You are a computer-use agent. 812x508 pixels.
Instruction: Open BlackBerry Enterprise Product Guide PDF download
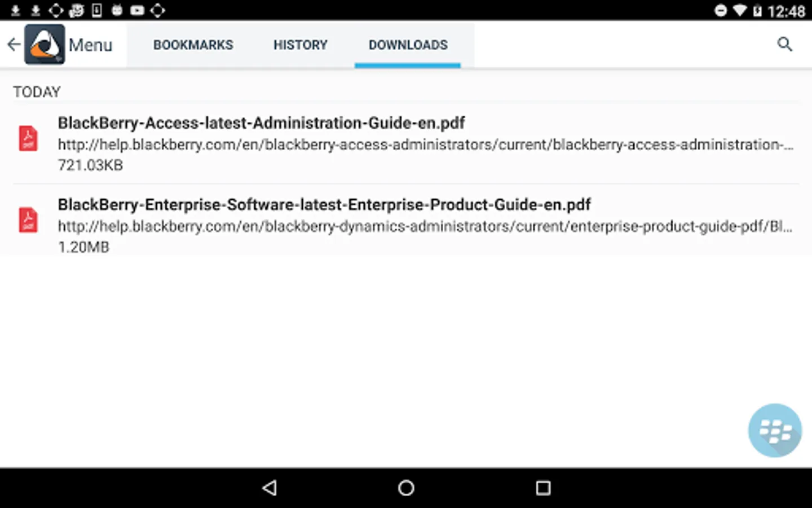coord(406,225)
